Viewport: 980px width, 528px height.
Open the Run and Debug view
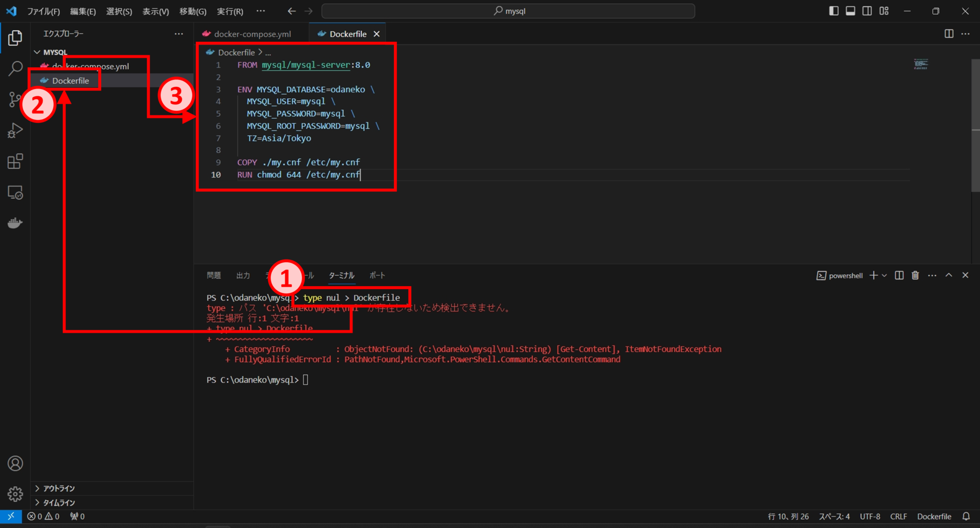[15, 130]
